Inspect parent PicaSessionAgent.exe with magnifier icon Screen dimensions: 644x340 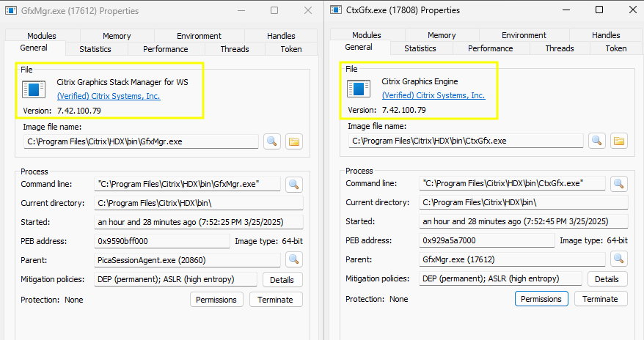coord(293,259)
